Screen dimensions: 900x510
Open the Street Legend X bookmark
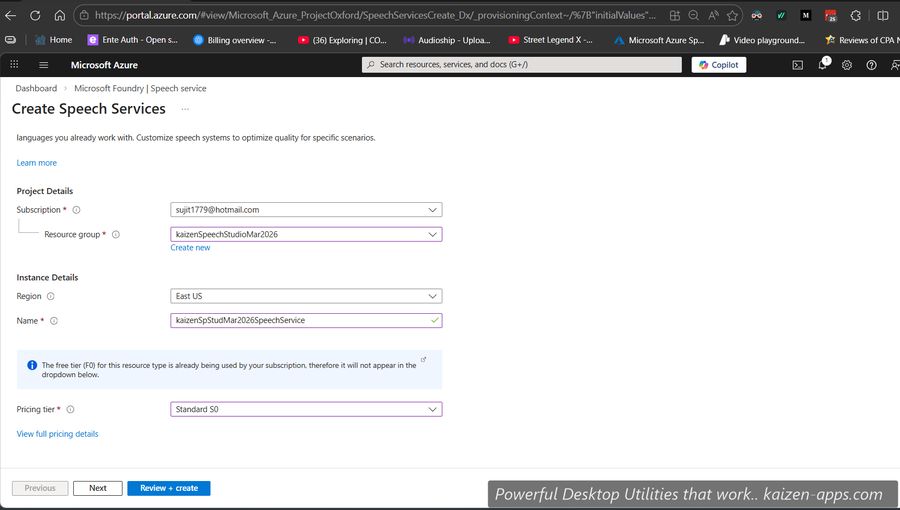(x=551, y=40)
